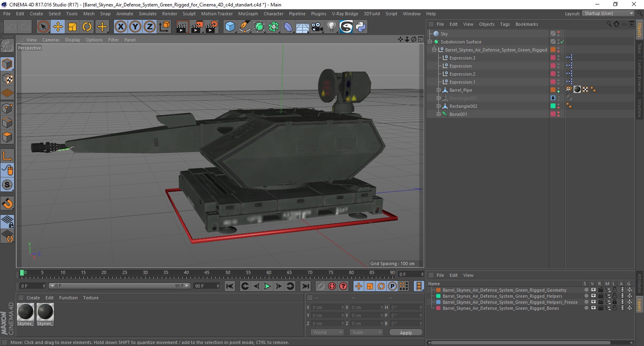Open the spline pen tool
644x346 pixels.
[x=245, y=27]
